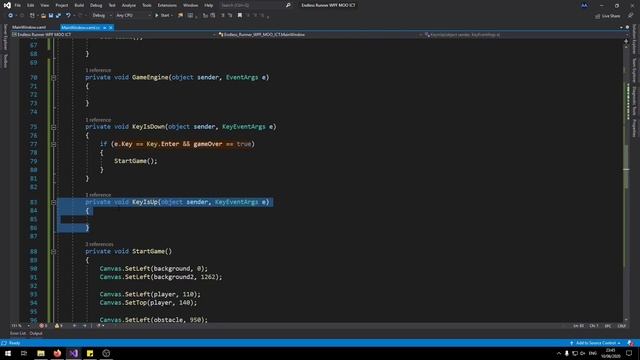Open the Tools menu
This screenshot has width=640, height=360.
(147, 5)
